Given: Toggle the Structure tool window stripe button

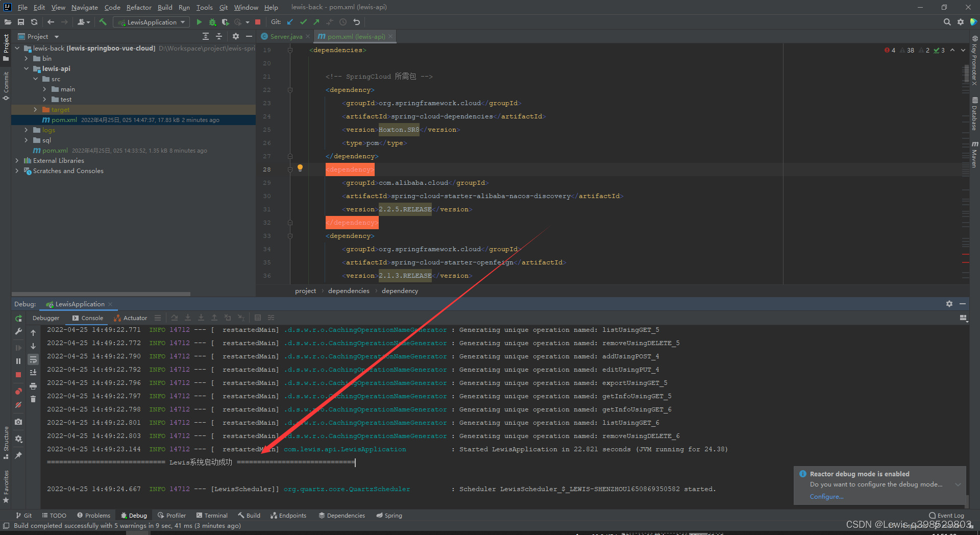Looking at the screenshot, I should click(6, 442).
